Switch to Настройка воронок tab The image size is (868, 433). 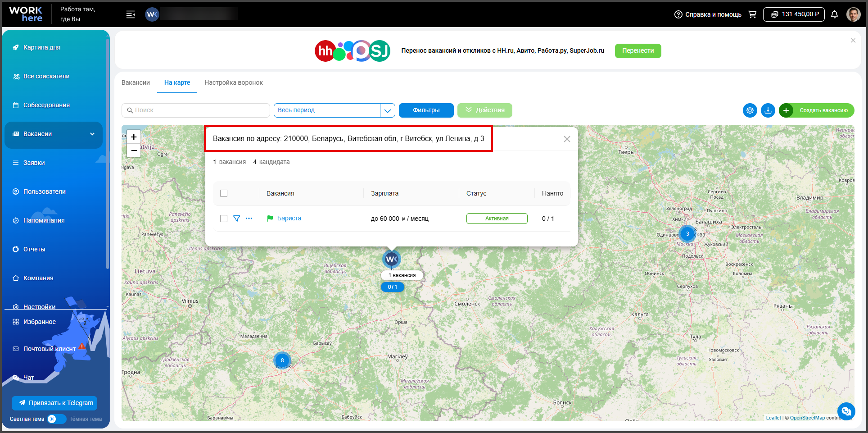234,82
